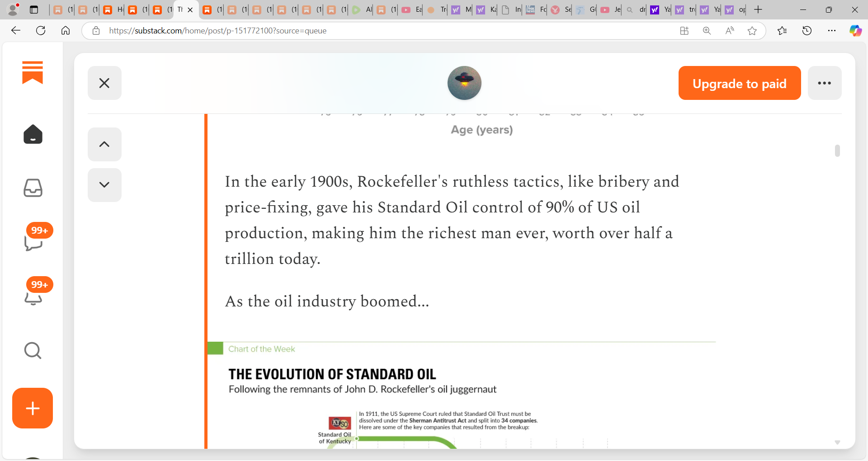The width and height of the screenshot is (868, 461).
Task: Switch to the Yahoo 'tr' tab
Action: pyautogui.click(x=685, y=9)
